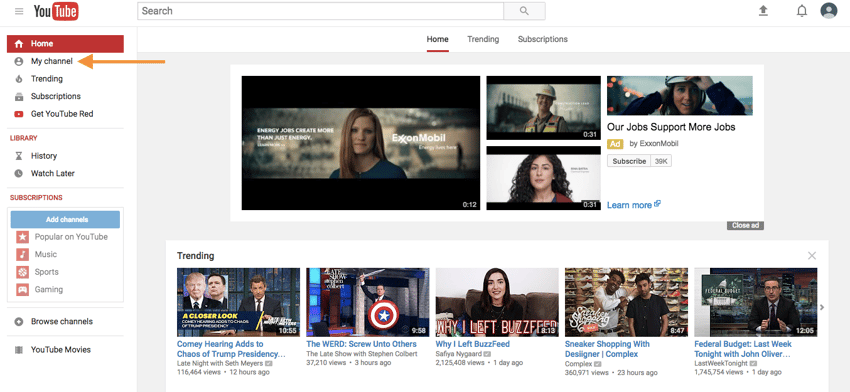
Task: Open the upload video icon
Action: [763, 11]
